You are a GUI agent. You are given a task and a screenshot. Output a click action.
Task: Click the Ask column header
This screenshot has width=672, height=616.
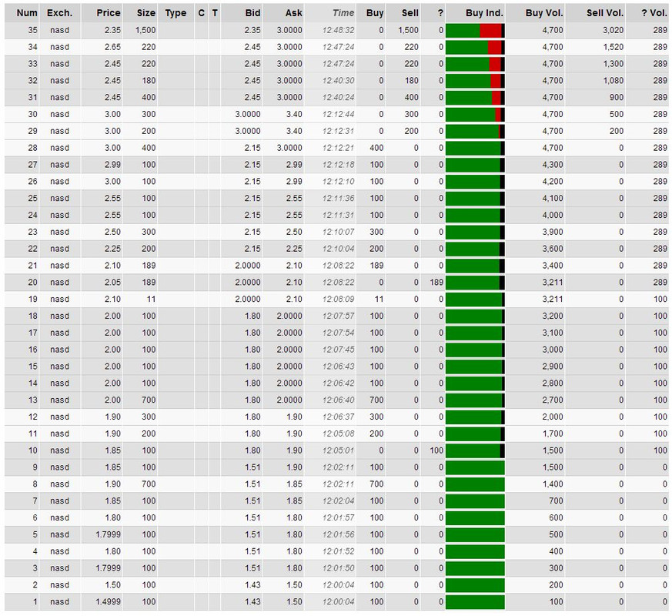pyautogui.click(x=293, y=13)
